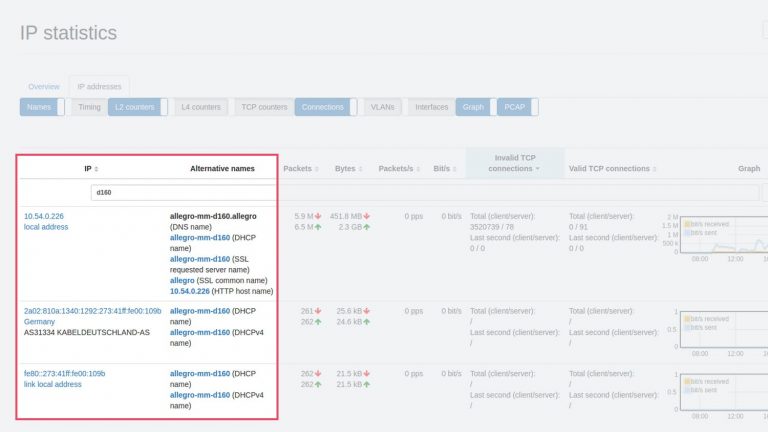The image size is (768, 432).
Task: Enable the TCP counters columns
Action: (x=264, y=107)
